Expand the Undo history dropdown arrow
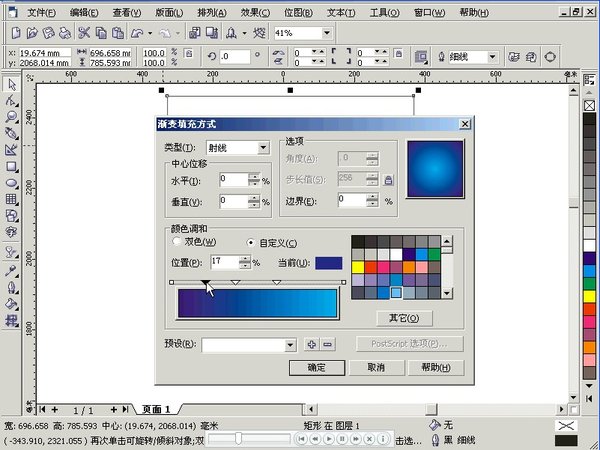The width and height of the screenshot is (600, 450). (x=150, y=34)
